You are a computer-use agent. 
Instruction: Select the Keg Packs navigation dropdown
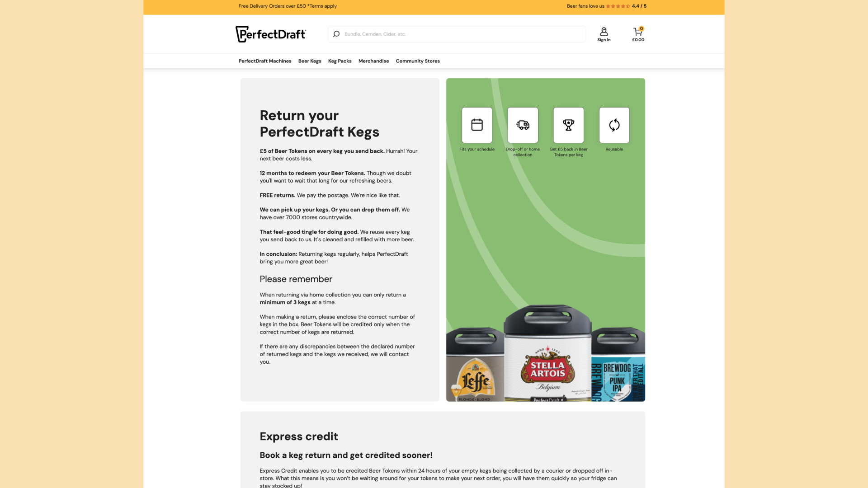coord(340,61)
